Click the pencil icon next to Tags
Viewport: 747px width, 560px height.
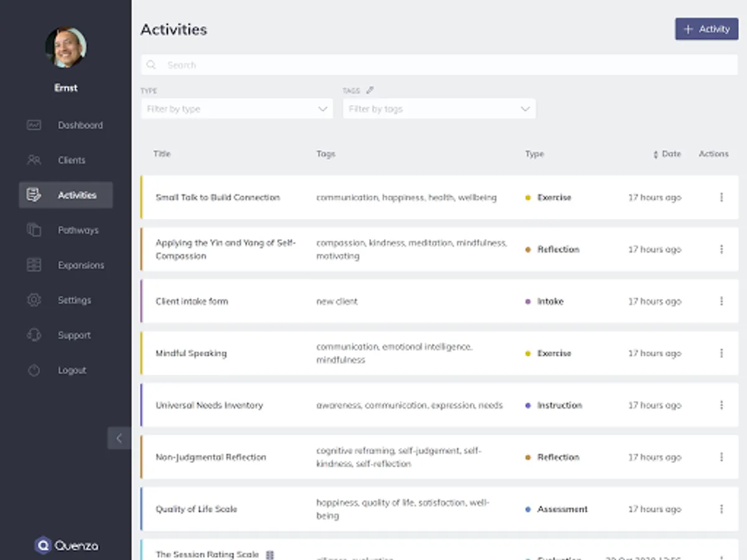coord(370,90)
